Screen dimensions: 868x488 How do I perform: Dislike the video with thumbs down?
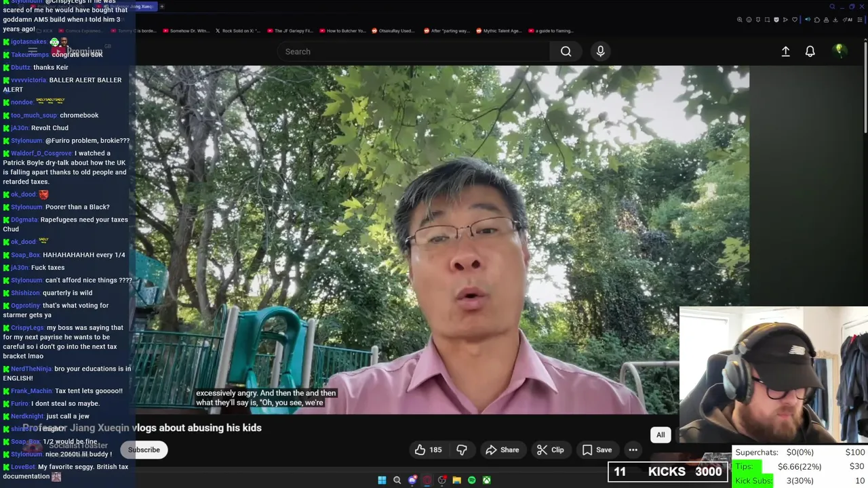pyautogui.click(x=462, y=449)
